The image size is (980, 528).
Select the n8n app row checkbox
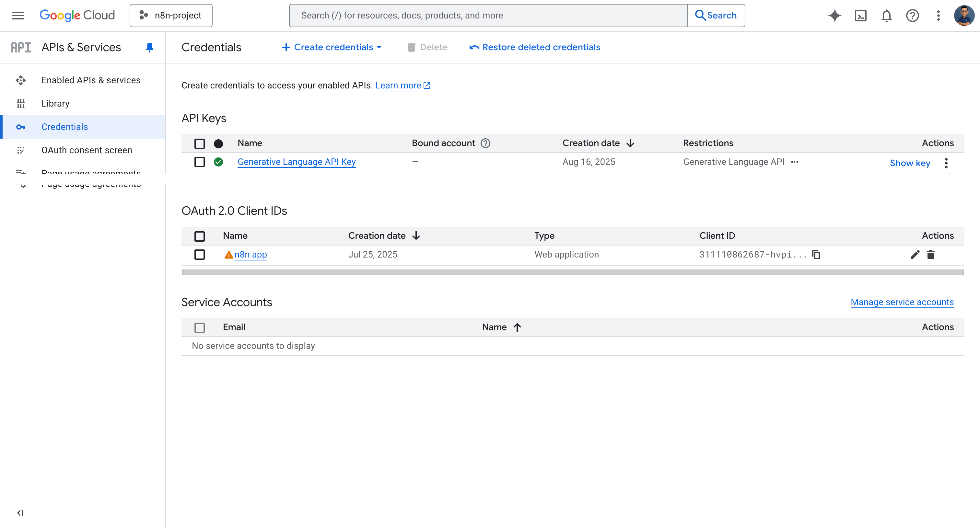[199, 255]
